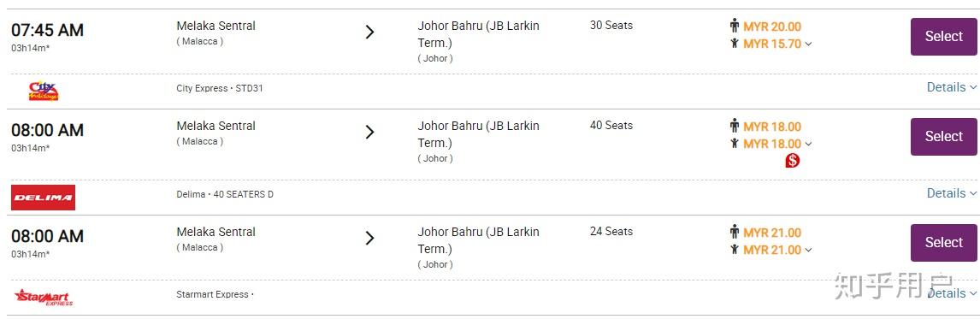Expand the fare dropdown beside child MYR 21.00

(x=808, y=251)
